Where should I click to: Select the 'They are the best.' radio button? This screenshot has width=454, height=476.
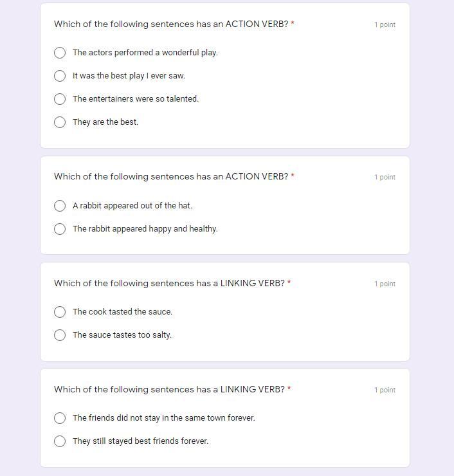(60, 122)
